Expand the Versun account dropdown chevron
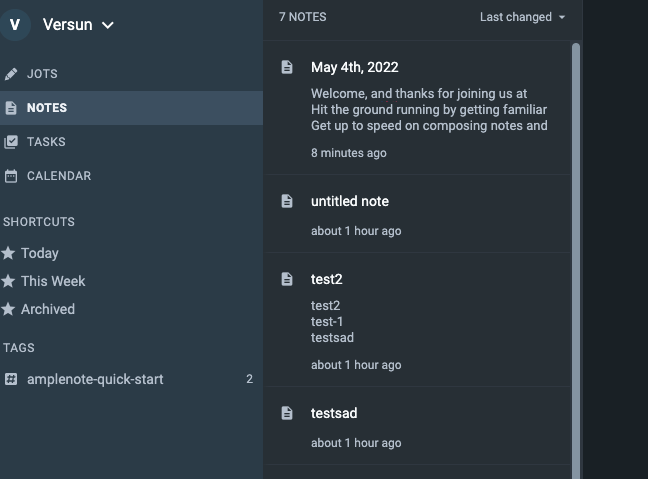This screenshot has width=648, height=479. (108, 25)
